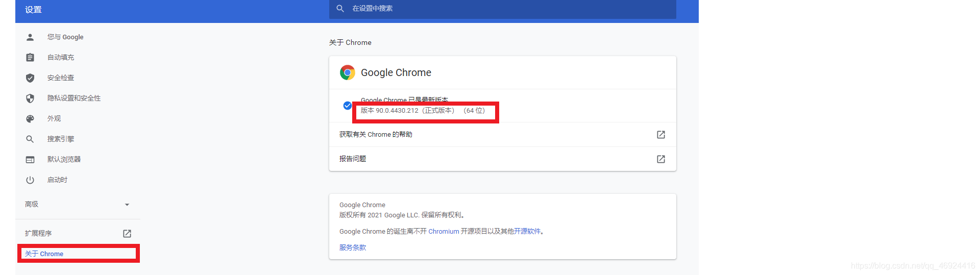Click the Google Chrome card title text
Screen dimensions: 980x275
tap(396, 72)
